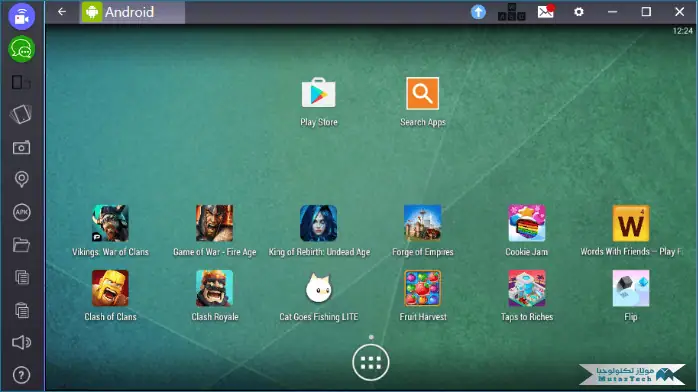The height and width of the screenshot is (392, 698).
Task: Launch Clash Royale
Action: click(x=215, y=288)
